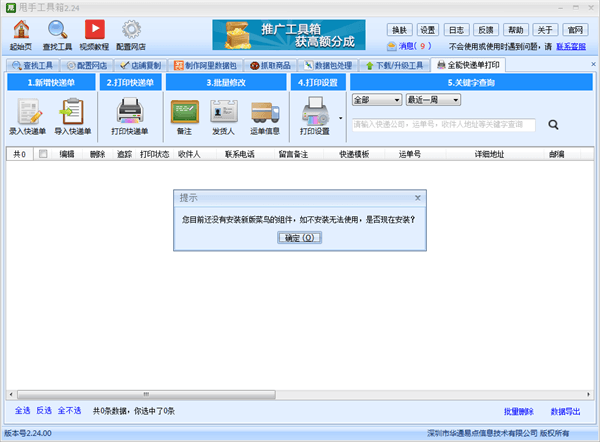Screen dimensions: 600x442
Task: Toggle the select-all checkbox in table header
Action: 42,154
